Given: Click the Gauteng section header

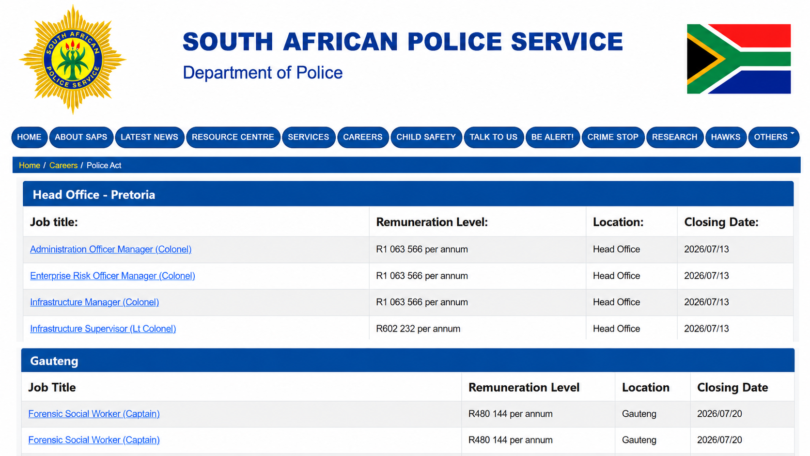Looking at the screenshot, I should coord(408,360).
